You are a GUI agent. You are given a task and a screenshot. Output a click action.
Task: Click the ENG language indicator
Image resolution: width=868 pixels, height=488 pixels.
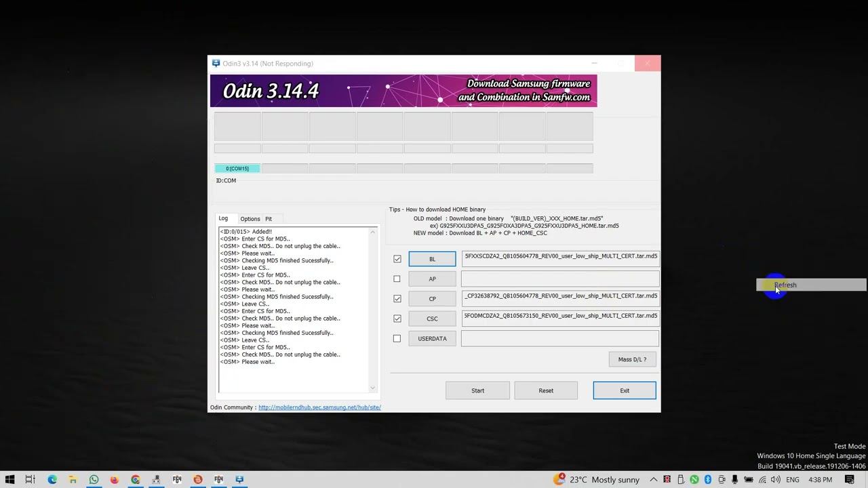792,479
